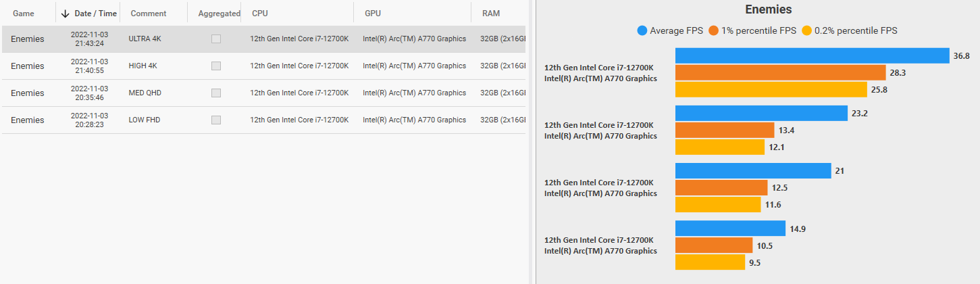Toggle the 0.2% percentile FPS legend dot
Viewport: 980px width, 284px height.
[806, 30]
